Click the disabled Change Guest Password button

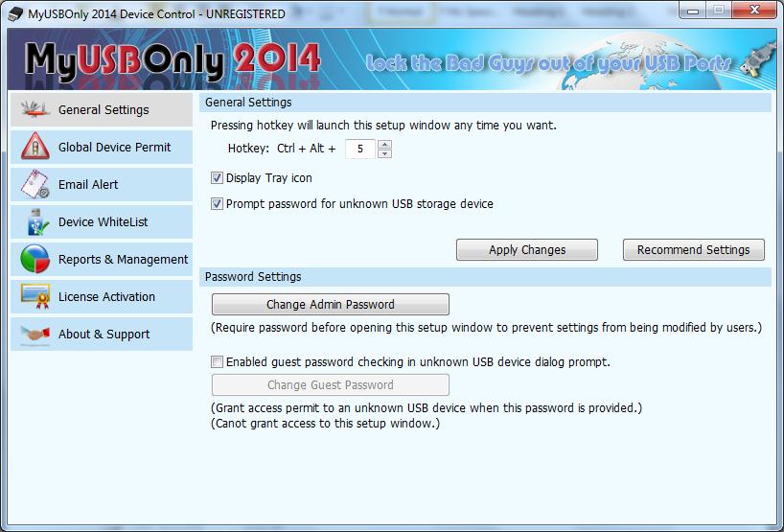point(331,385)
